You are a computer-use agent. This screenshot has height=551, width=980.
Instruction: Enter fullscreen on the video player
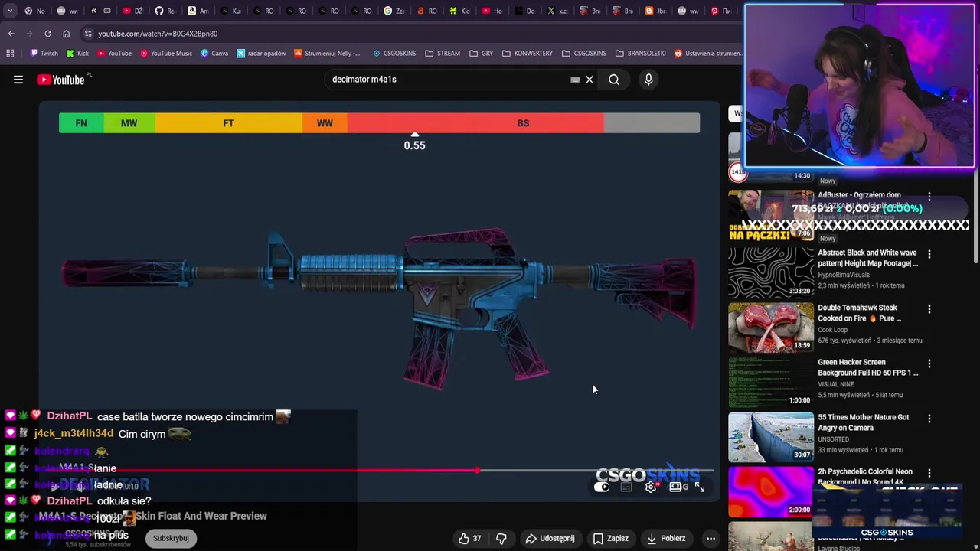pos(700,487)
